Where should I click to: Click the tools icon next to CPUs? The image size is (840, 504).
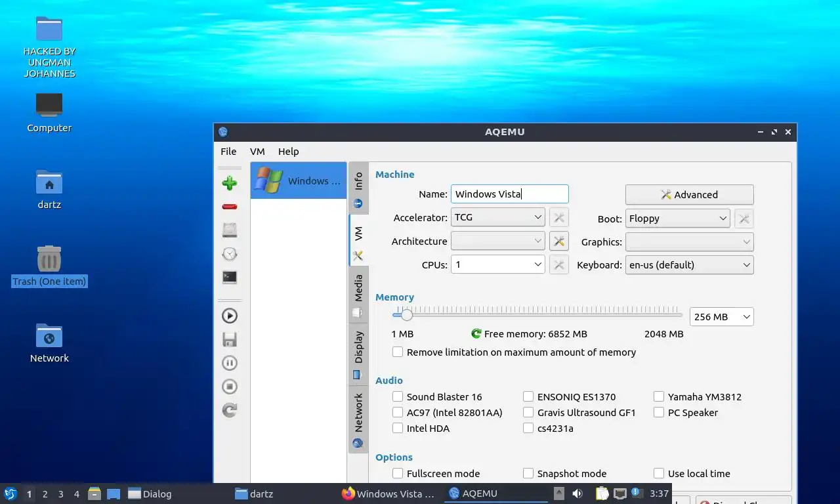tap(558, 265)
